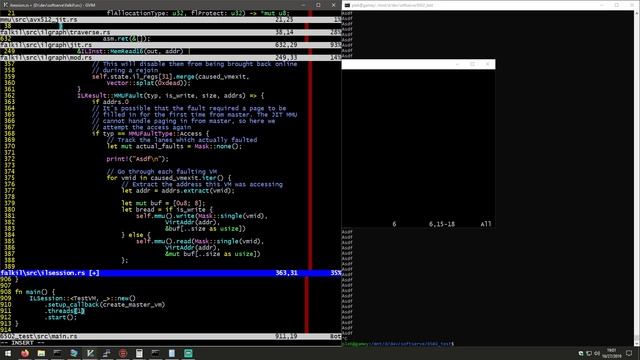Click line number 372 in the gutter
This screenshot has height=360, width=640.
click(9, 159)
